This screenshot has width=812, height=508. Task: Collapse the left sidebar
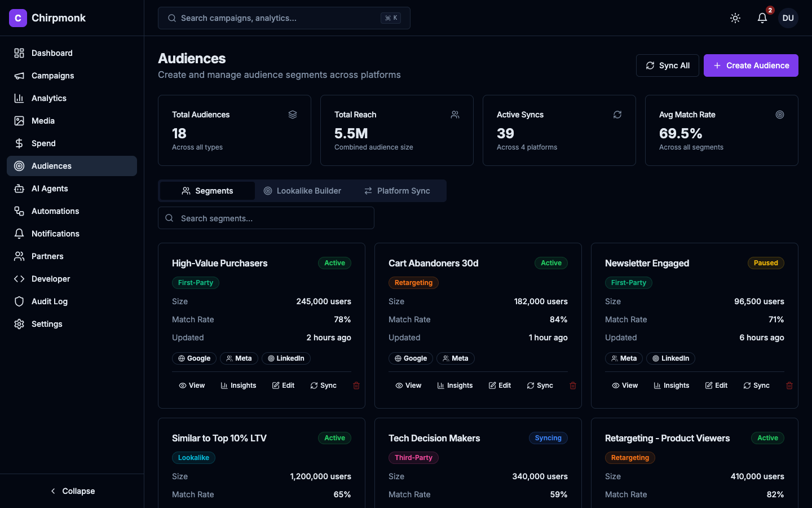tap(72, 491)
